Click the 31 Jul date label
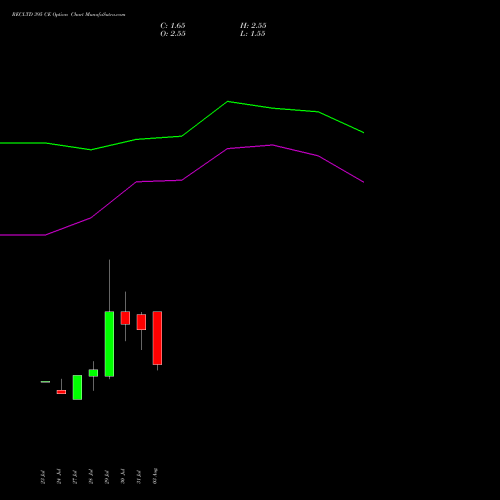Viewport: 500px width, 500px height. click(139, 477)
